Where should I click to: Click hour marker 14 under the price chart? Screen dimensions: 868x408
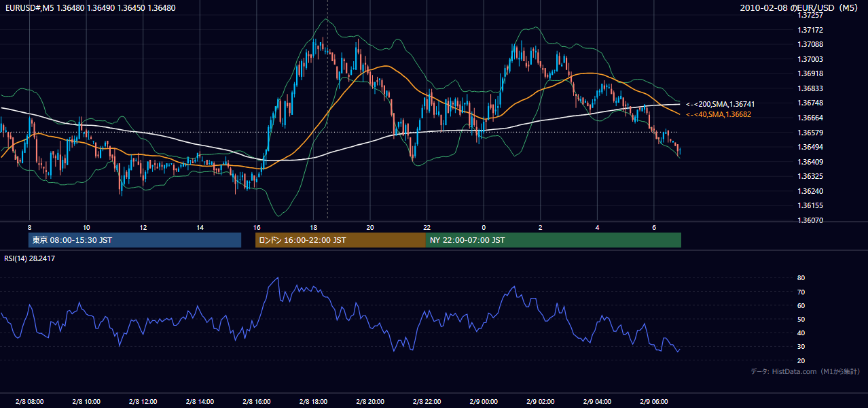tap(200, 227)
